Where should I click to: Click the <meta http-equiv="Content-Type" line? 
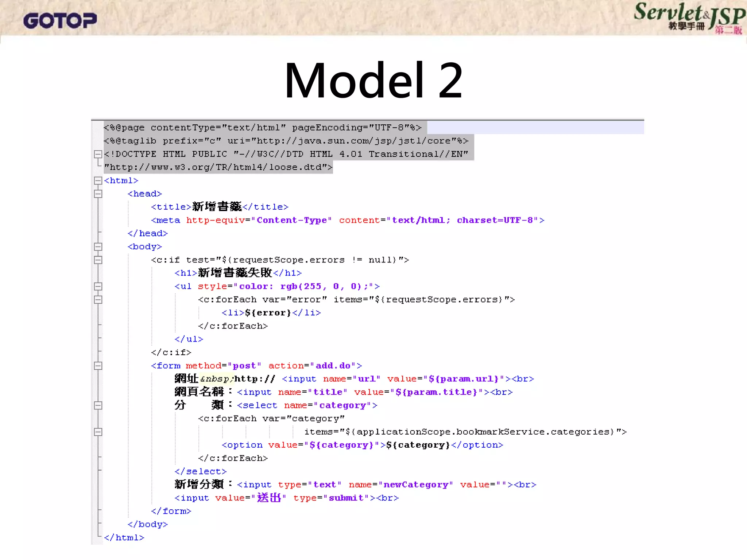[x=348, y=220]
